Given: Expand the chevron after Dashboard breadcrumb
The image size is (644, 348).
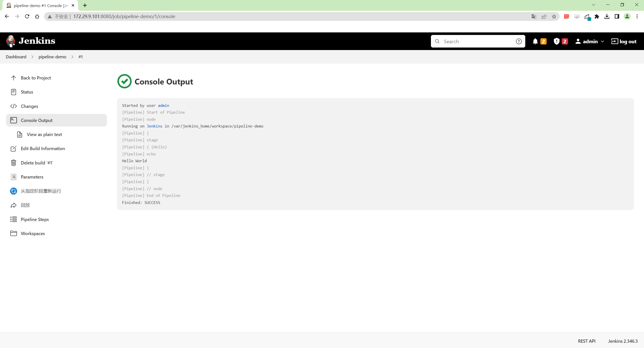Looking at the screenshot, I should click(32, 57).
